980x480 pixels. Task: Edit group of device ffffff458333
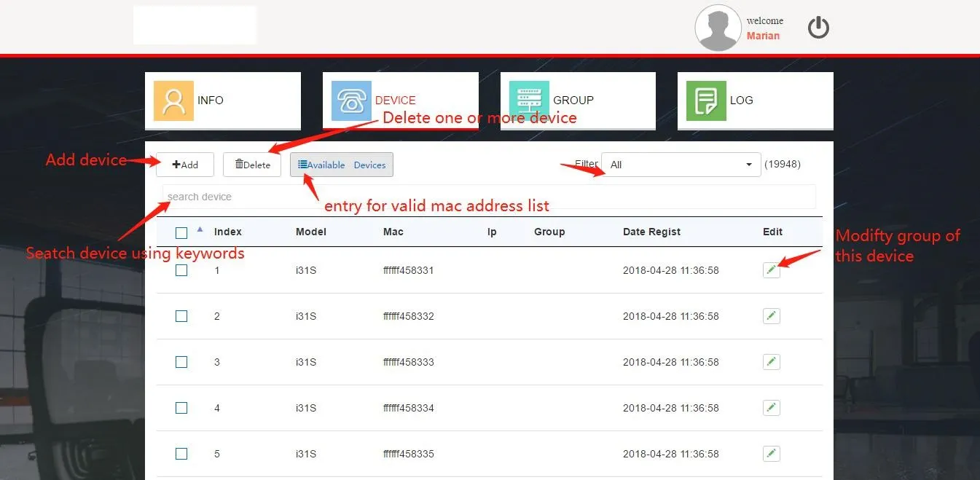point(771,361)
